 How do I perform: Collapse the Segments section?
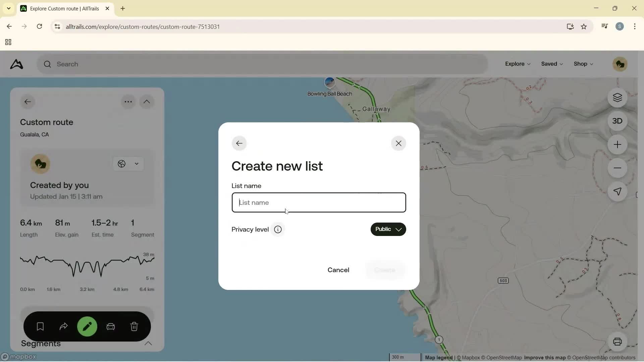pyautogui.click(x=149, y=344)
